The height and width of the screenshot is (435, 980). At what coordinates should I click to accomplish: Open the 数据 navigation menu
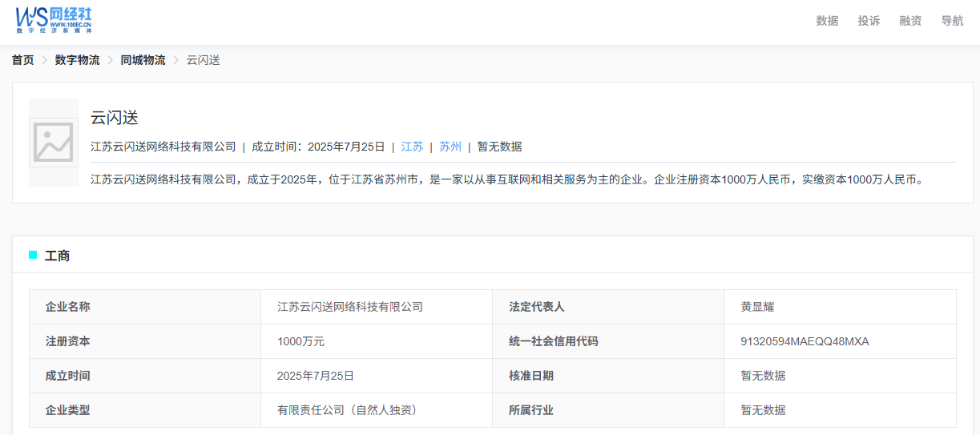(x=827, y=21)
